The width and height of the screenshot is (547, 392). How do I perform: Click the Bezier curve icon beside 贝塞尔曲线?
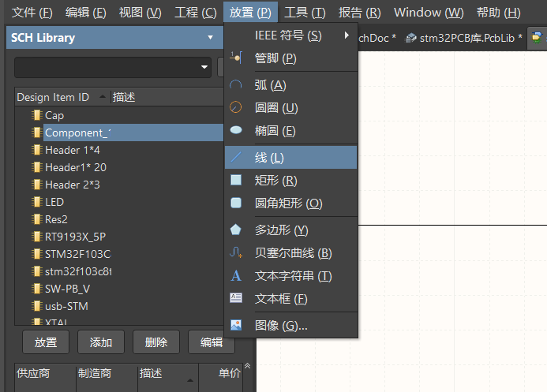pos(236,252)
